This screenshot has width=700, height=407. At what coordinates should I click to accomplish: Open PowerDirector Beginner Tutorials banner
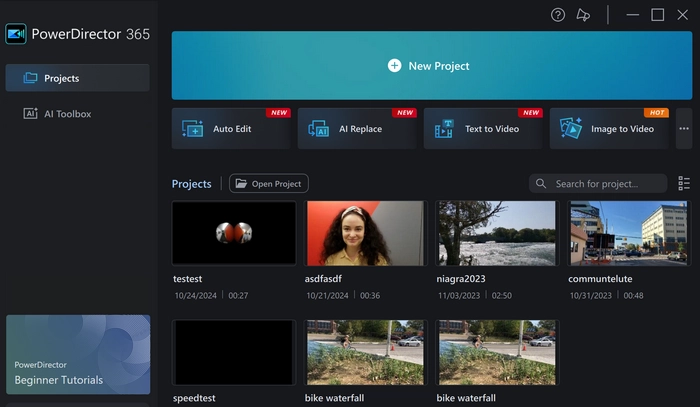(x=78, y=355)
